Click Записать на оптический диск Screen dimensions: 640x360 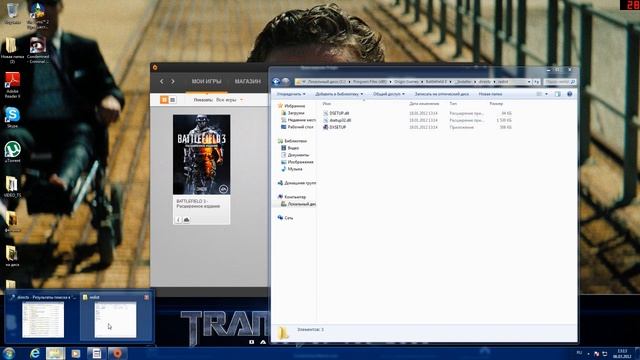point(442,94)
